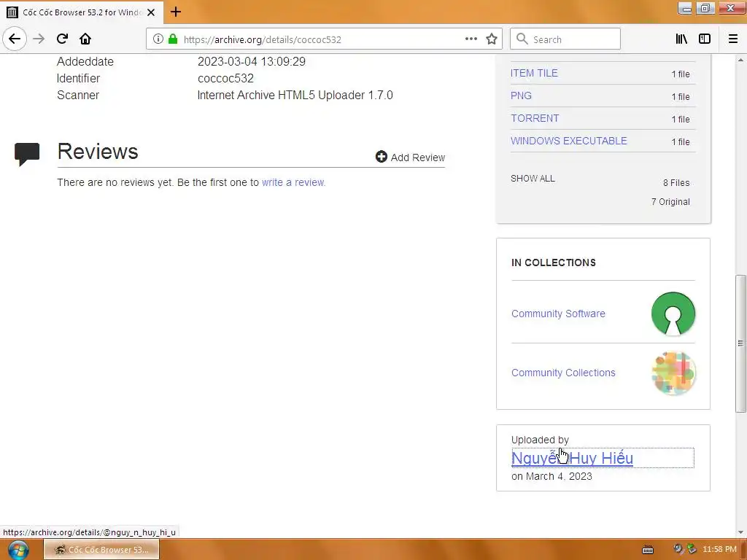Reload the current page

(x=62, y=39)
